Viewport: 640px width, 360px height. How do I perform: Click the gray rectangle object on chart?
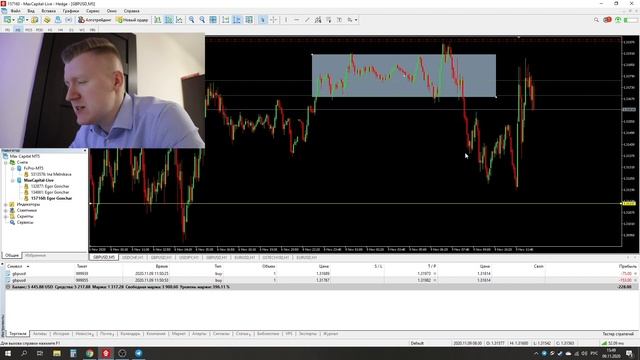pos(404,76)
